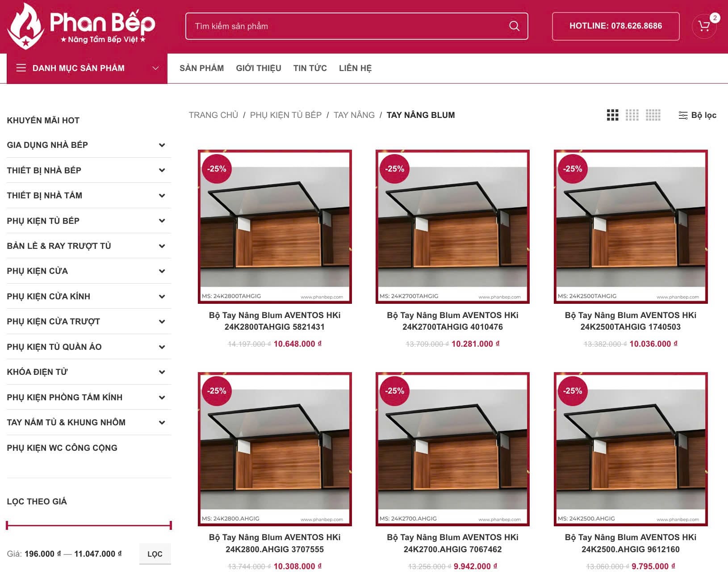
Task: Open the 24K2700TAHGIG product thumbnail
Action: pyautogui.click(x=452, y=227)
